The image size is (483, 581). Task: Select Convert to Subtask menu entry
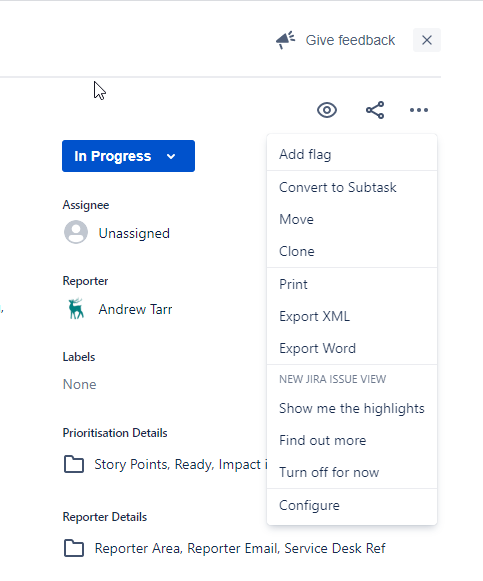352,187
